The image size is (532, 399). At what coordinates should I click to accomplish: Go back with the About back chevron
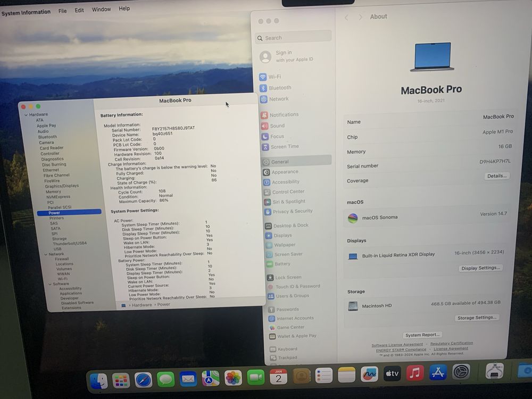pos(346,18)
